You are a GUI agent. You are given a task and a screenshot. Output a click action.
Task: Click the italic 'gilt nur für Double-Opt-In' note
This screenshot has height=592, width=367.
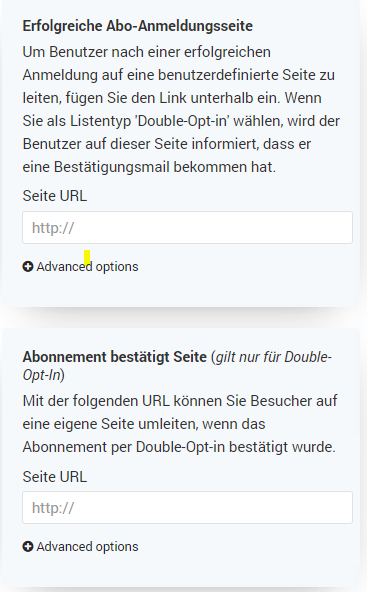pyautogui.click(x=177, y=366)
